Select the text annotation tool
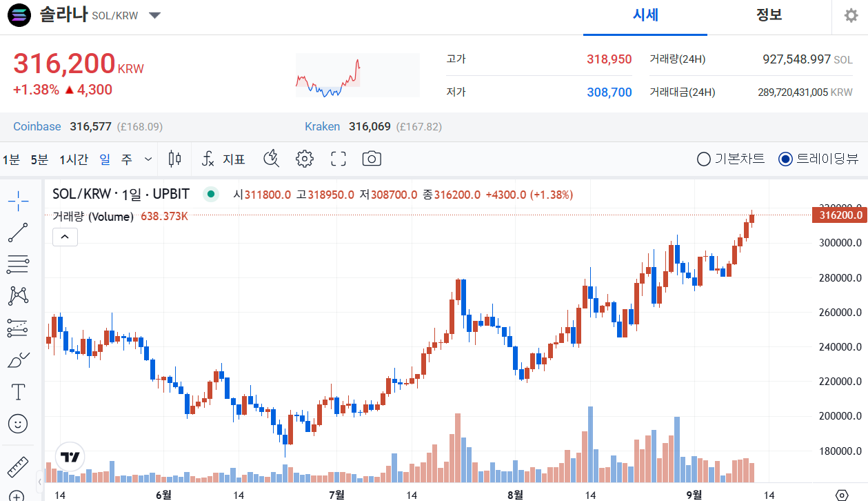 tap(19, 392)
